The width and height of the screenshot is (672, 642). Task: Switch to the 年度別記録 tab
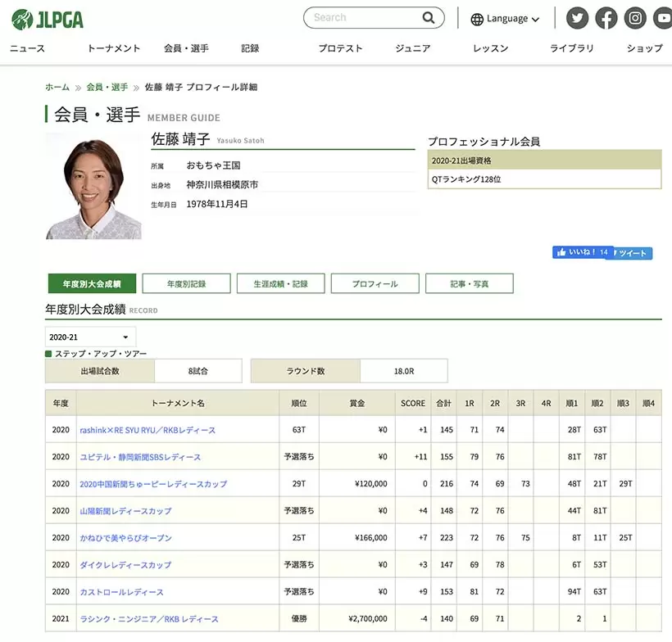[186, 283]
